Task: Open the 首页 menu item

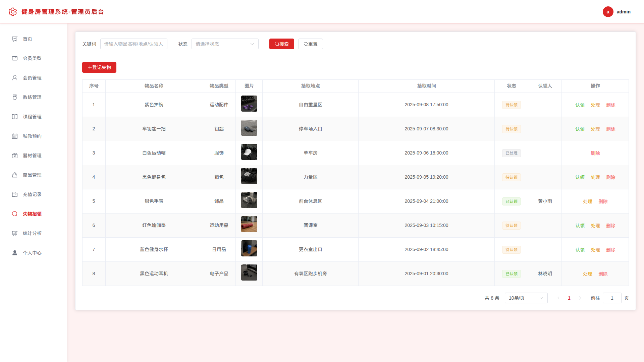Action: (33, 39)
